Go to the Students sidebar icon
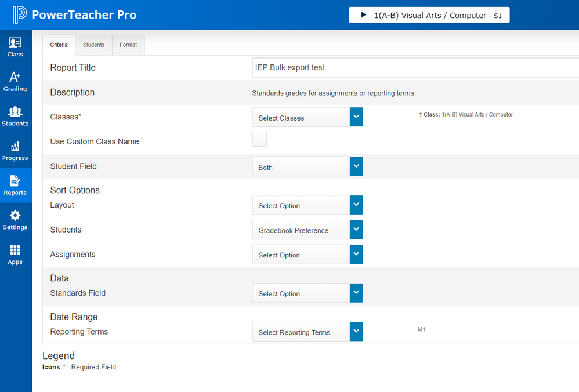The height and width of the screenshot is (392, 579). click(15, 112)
